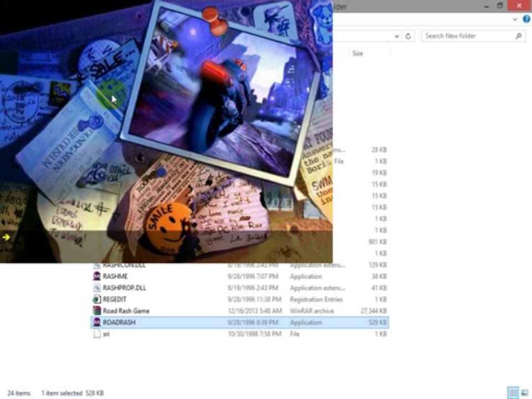Click the Application extension type of RASHPROP.DLL

(318, 288)
